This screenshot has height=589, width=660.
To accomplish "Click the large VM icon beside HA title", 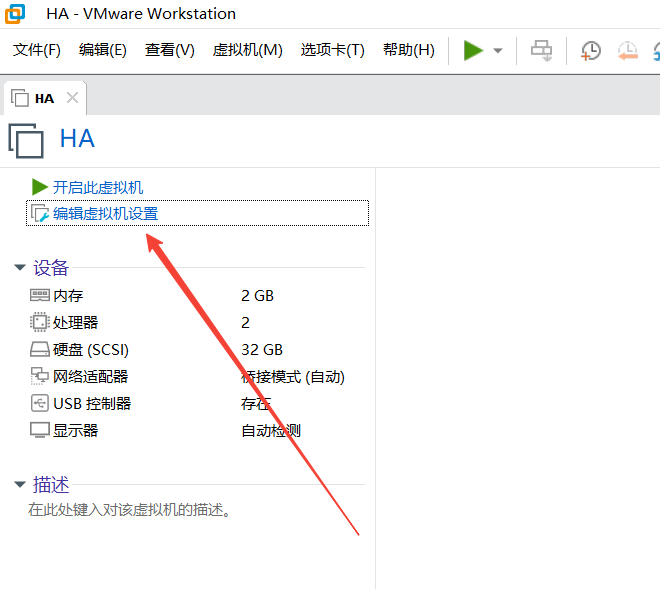I will pos(26,141).
